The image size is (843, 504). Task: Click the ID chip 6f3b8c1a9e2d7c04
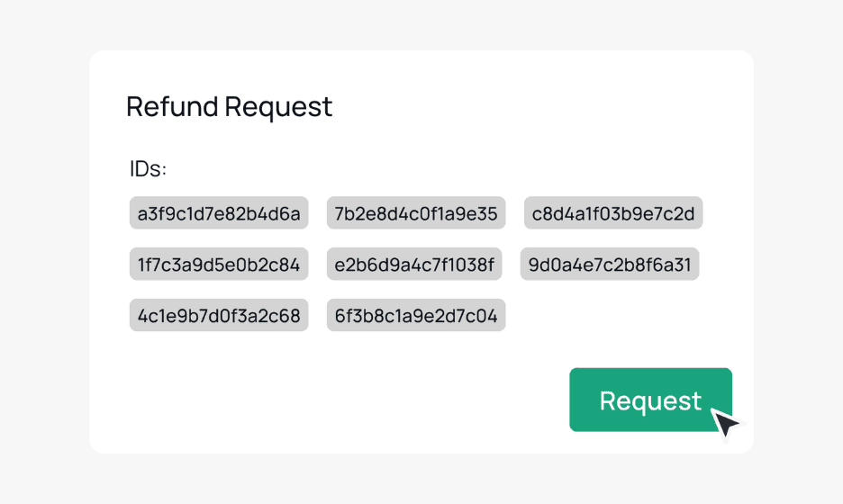tap(416, 316)
